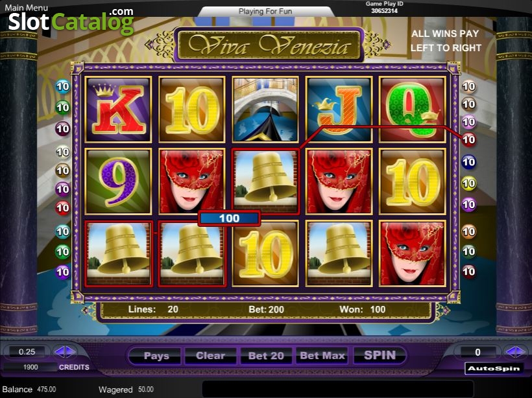Open the Pays table
The image size is (532, 398).
156,356
